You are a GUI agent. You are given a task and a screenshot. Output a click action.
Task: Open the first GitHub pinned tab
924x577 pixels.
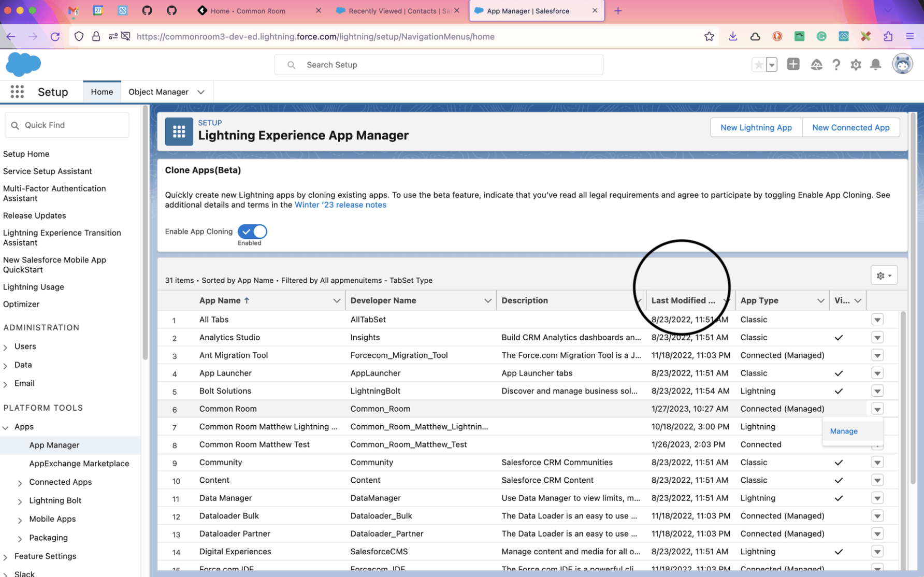click(x=147, y=10)
